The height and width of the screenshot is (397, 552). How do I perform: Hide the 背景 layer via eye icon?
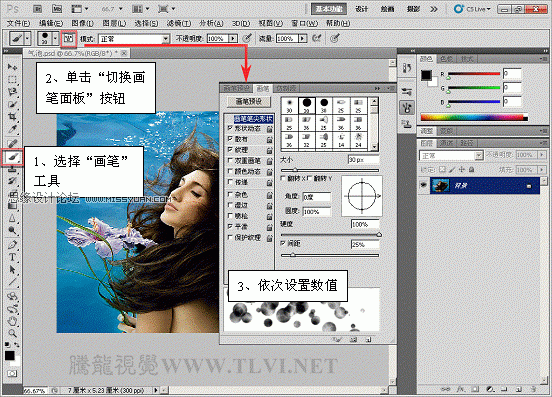click(x=423, y=185)
